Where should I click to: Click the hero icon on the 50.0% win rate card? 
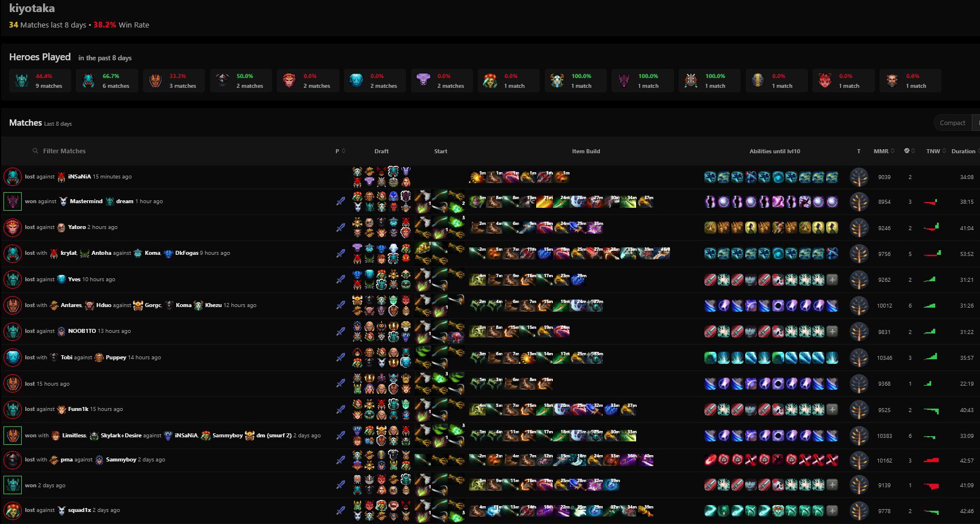tap(223, 81)
